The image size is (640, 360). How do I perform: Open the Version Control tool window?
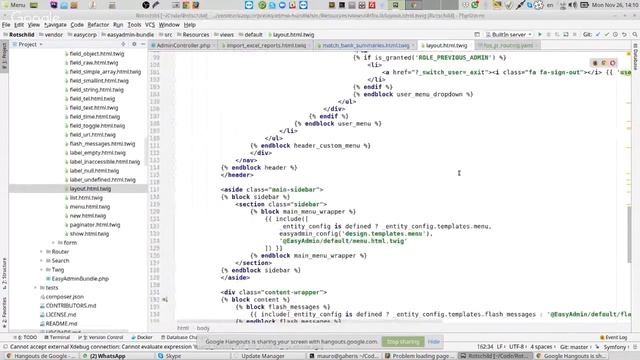[100, 338]
